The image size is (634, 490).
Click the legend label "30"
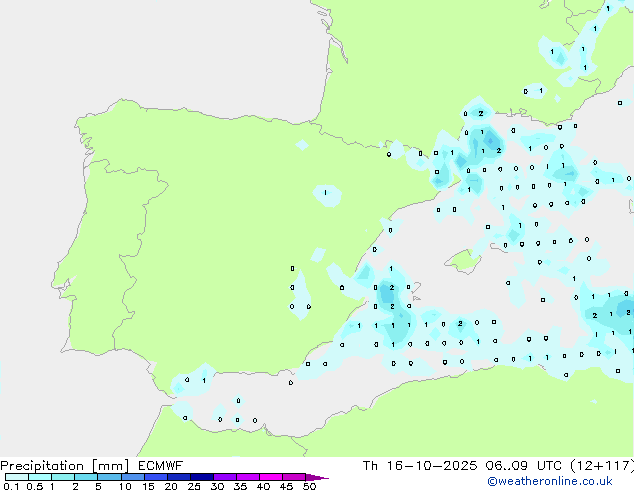[x=217, y=486]
